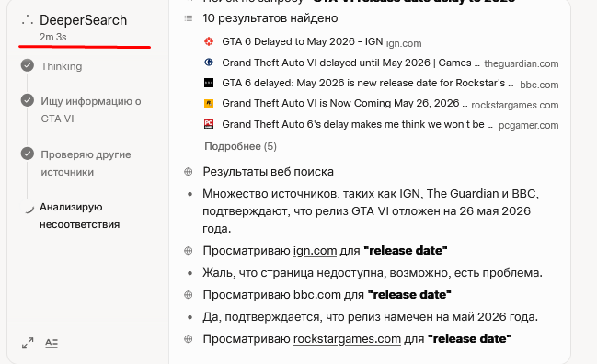Viewport: 597px width, 364px height.
Task: Click globe icon next to ign.com browsing line
Action: 188,251
